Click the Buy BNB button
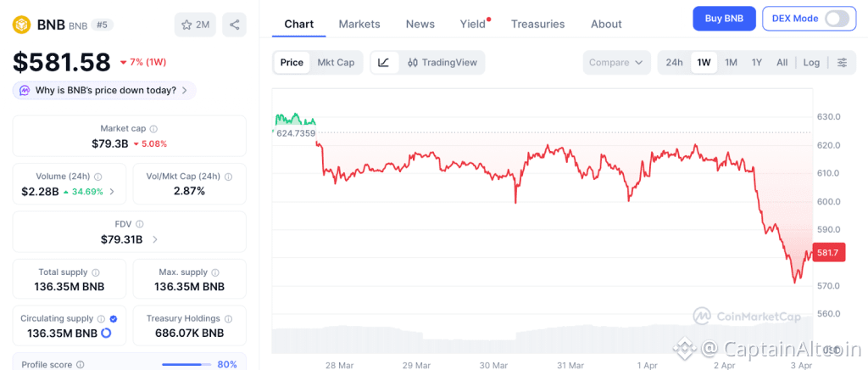The width and height of the screenshot is (868, 370). (x=724, y=19)
